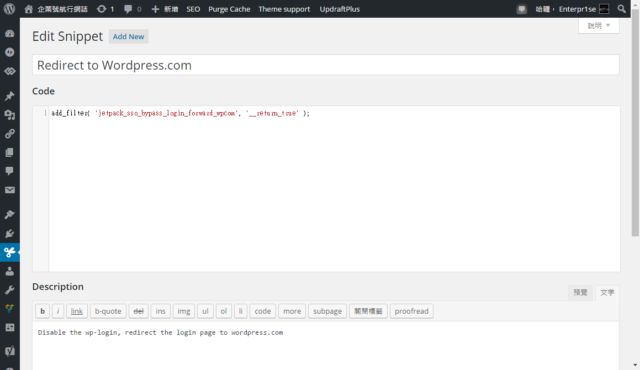This screenshot has width=640, height=370.
Task: Open comments bubble in admin bar
Action: click(x=128, y=9)
